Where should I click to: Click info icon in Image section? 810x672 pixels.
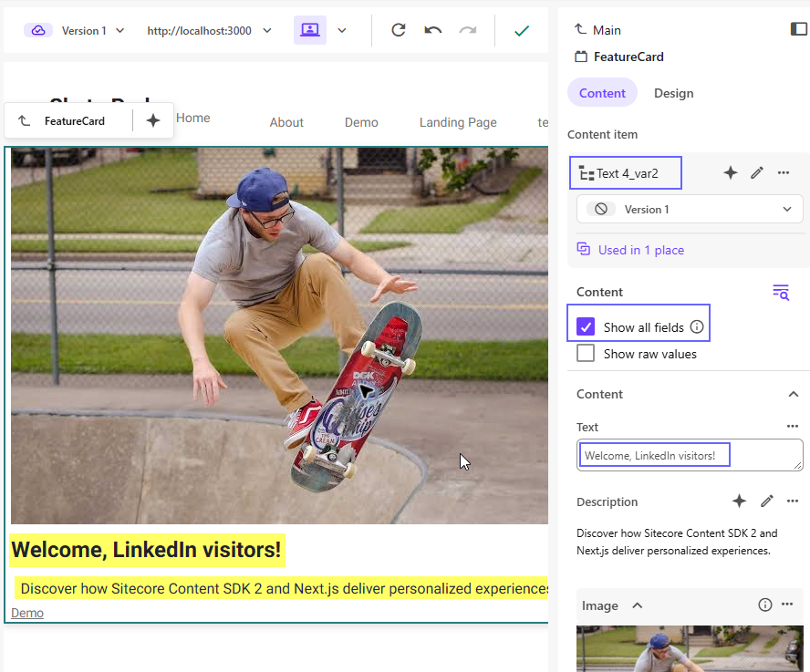(765, 605)
